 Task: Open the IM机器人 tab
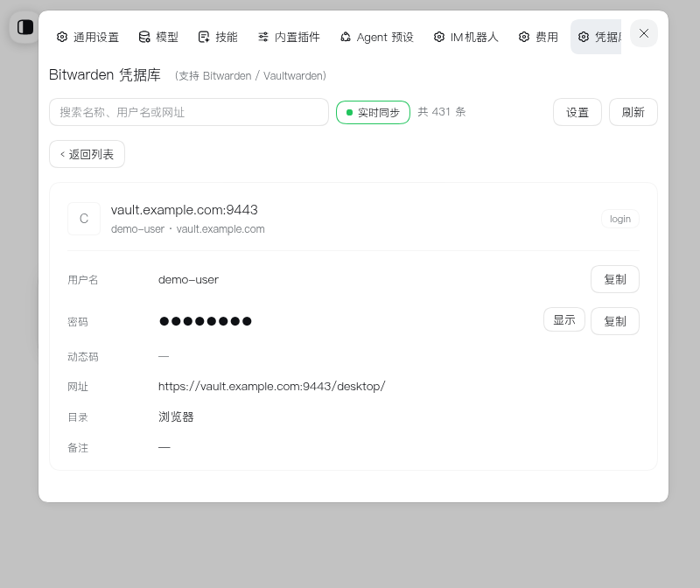pyautogui.click(x=465, y=37)
